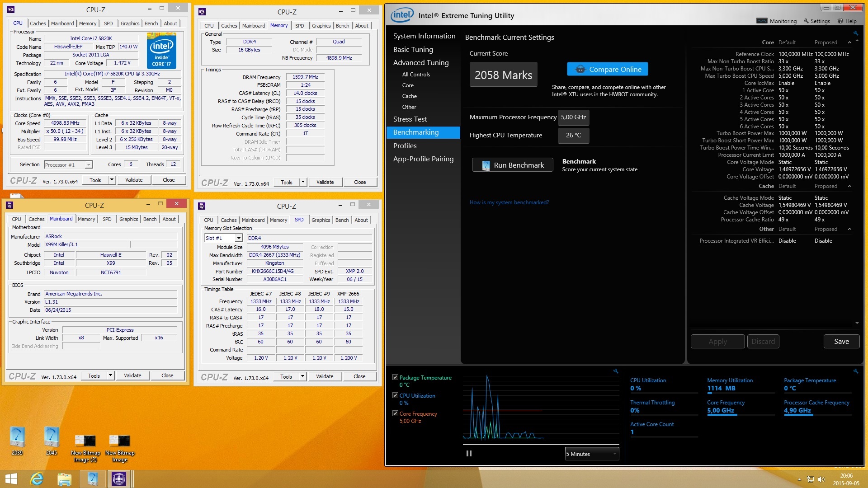Collapse the Other settings section
Image resolution: width=868 pixels, height=488 pixels.
coord(849,229)
